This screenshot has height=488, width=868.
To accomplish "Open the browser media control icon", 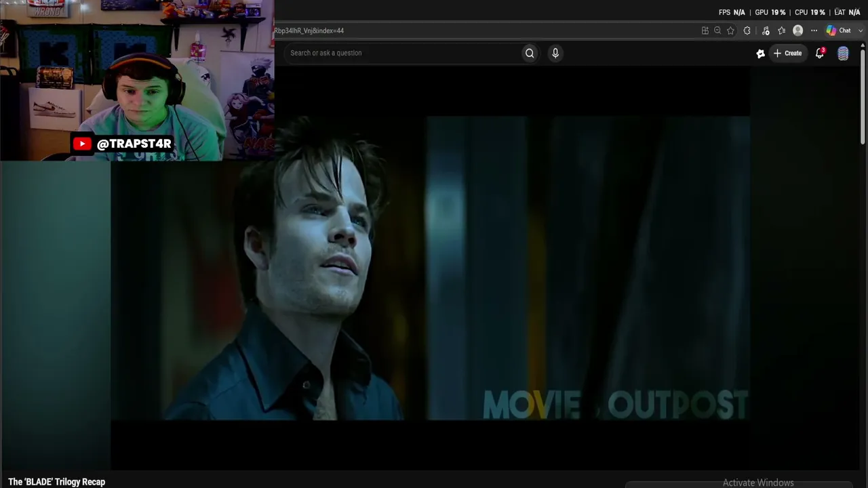I will click(x=766, y=30).
